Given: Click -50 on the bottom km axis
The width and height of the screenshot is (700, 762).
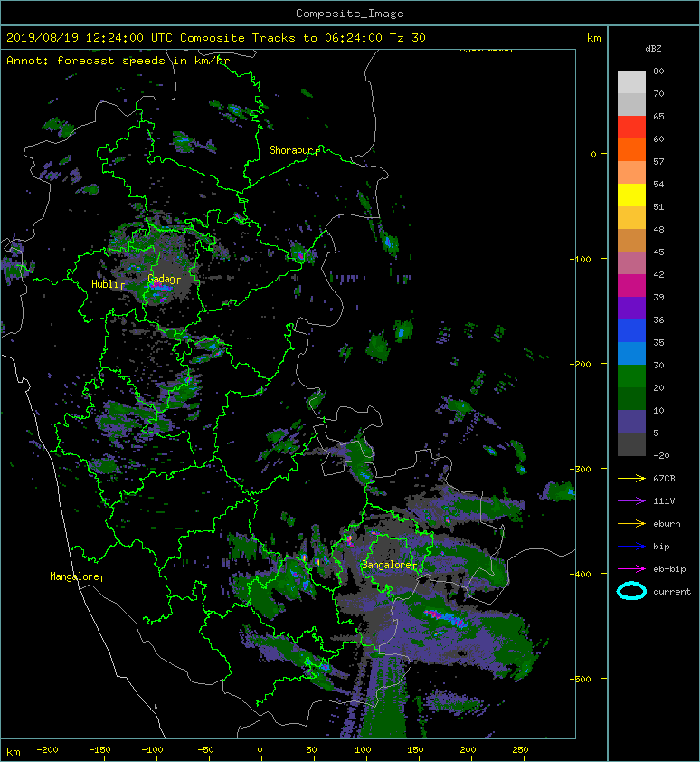Looking at the screenshot, I should click(205, 750).
